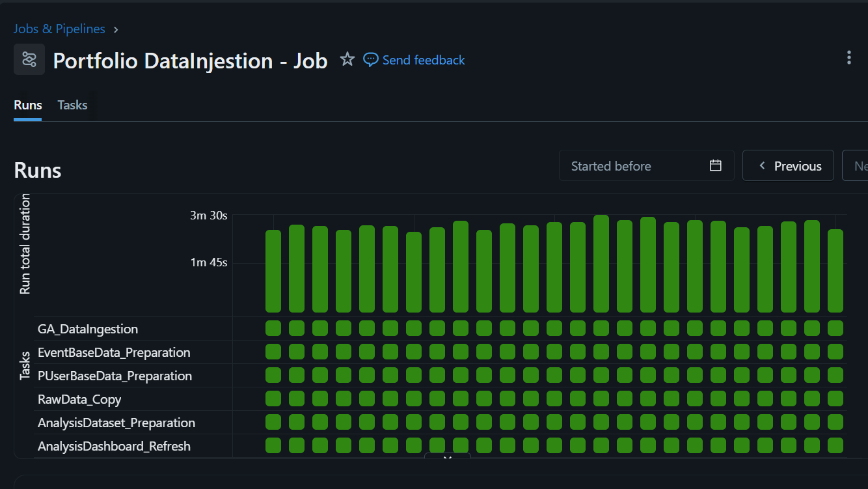This screenshot has width=868, height=489.
Task: Click the left chevron icon on Previous
Action: (x=762, y=166)
